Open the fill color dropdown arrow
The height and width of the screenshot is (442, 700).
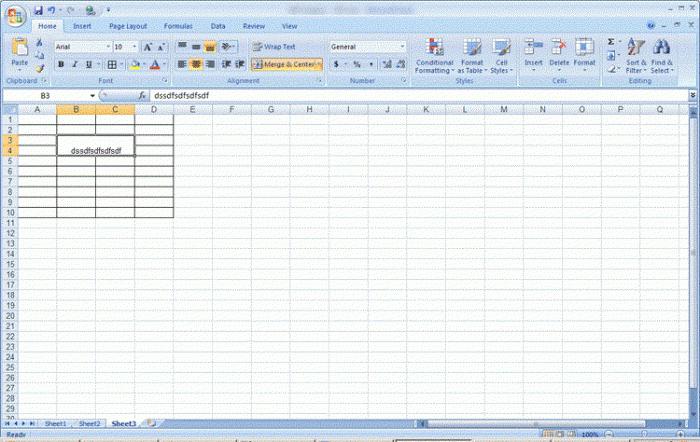coord(144,65)
